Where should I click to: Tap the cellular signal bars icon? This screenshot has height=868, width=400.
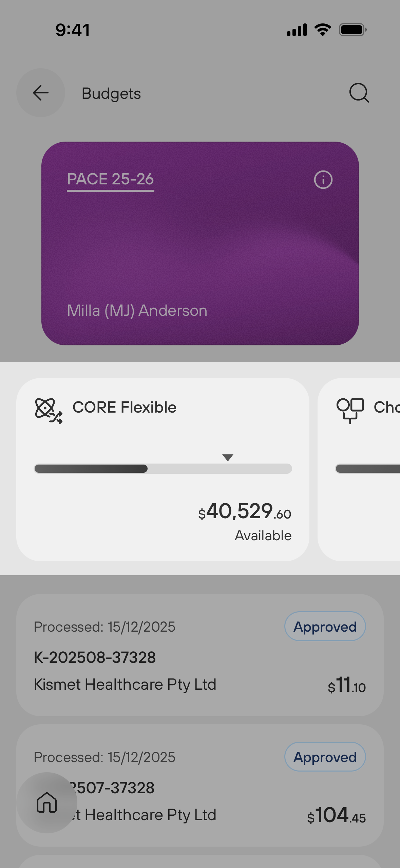pos(297,30)
